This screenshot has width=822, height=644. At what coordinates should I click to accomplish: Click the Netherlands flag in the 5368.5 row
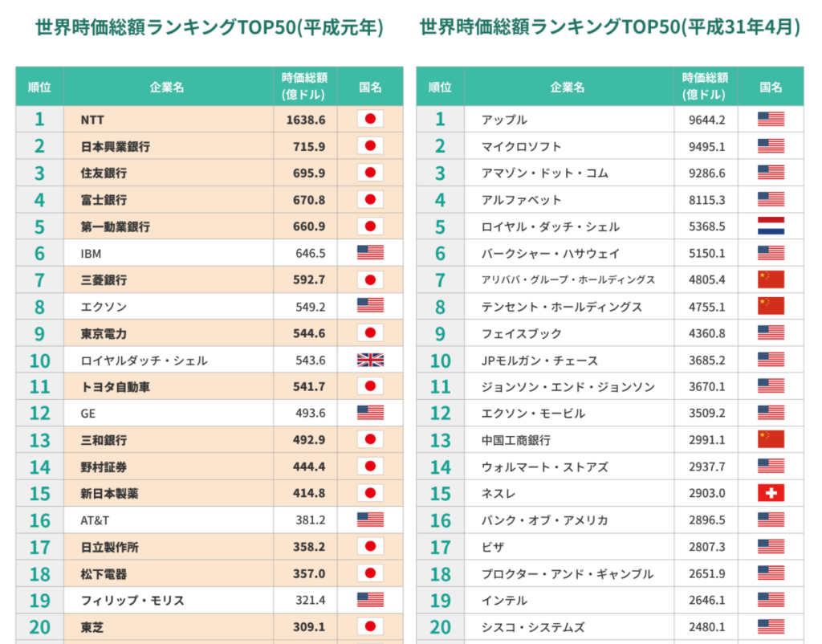click(x=771, y=226)
